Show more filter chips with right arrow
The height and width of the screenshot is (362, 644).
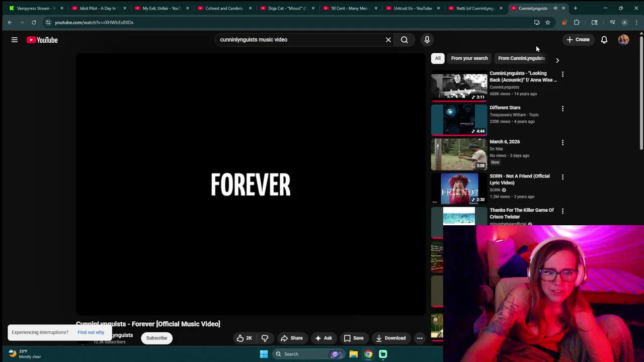coord(557,60)
